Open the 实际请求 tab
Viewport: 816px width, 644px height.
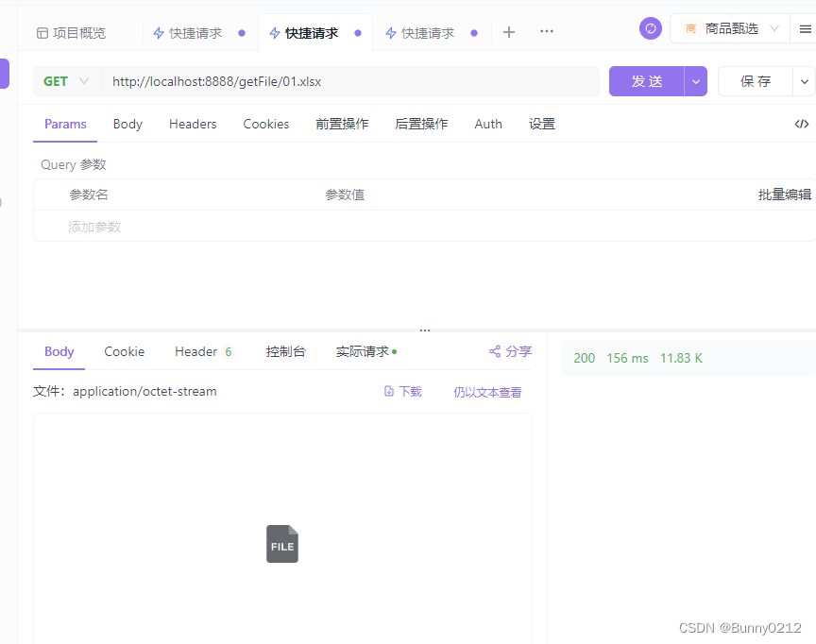click(366, 351)
